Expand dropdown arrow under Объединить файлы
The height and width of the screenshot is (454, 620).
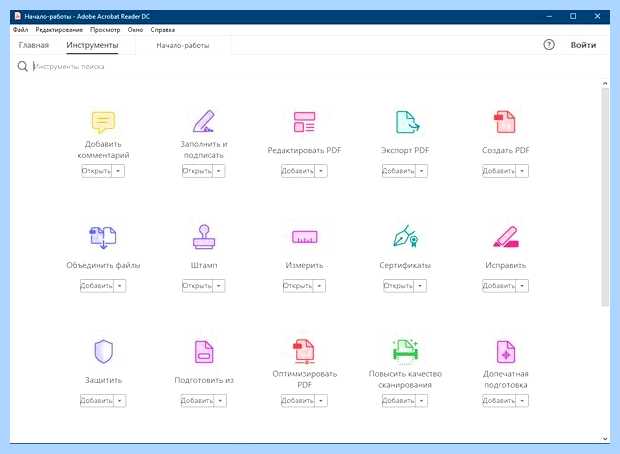(x=119, y=286)
